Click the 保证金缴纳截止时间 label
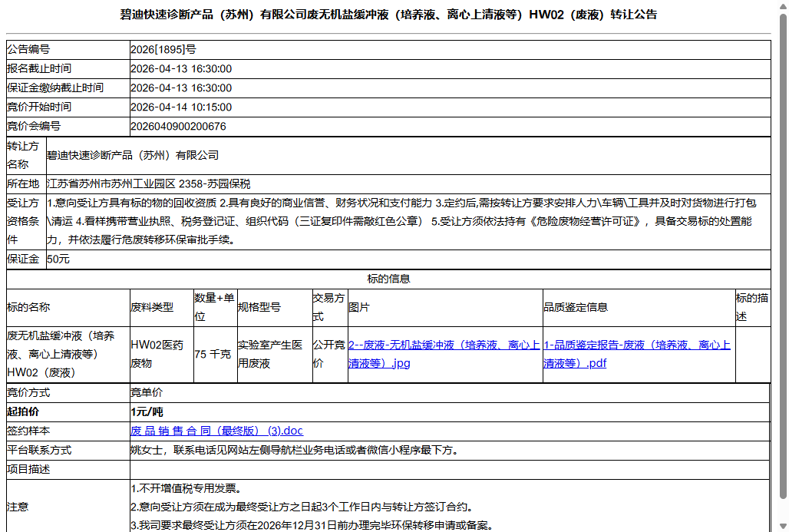 [55, 88]
